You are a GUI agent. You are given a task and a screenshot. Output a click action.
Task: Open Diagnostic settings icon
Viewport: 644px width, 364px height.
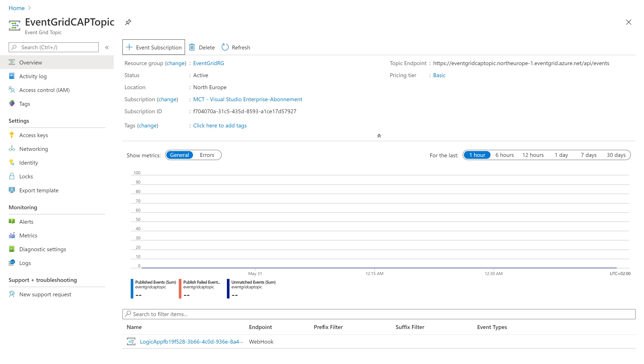coord(12,249)
